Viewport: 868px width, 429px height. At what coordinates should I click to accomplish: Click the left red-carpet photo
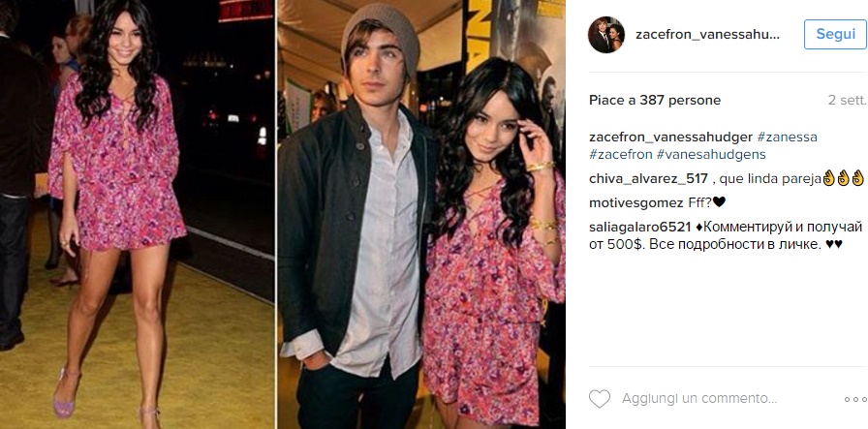[138, 214]
